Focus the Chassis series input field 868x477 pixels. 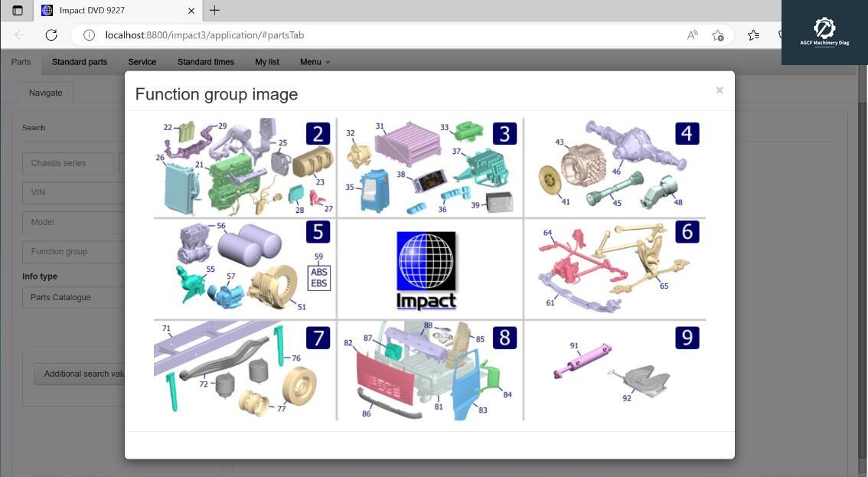[x=68, y=163]
